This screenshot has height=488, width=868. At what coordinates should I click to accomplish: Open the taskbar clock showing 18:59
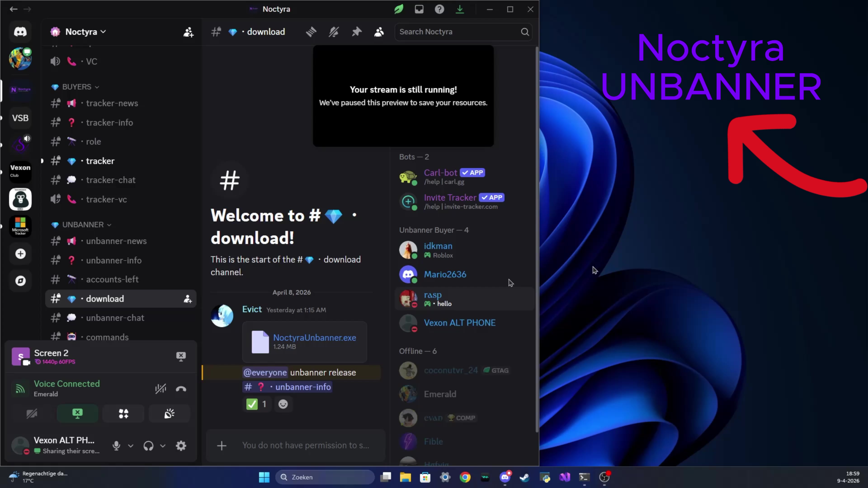point(848,477)
